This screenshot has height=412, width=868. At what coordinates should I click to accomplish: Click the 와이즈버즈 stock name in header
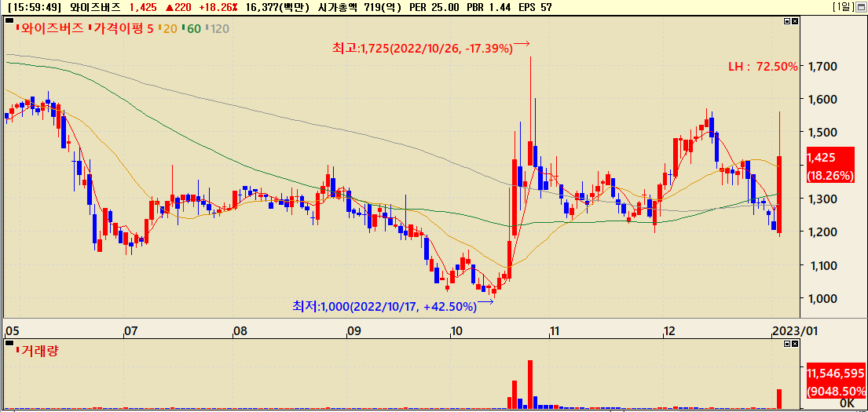coord(97,7)
